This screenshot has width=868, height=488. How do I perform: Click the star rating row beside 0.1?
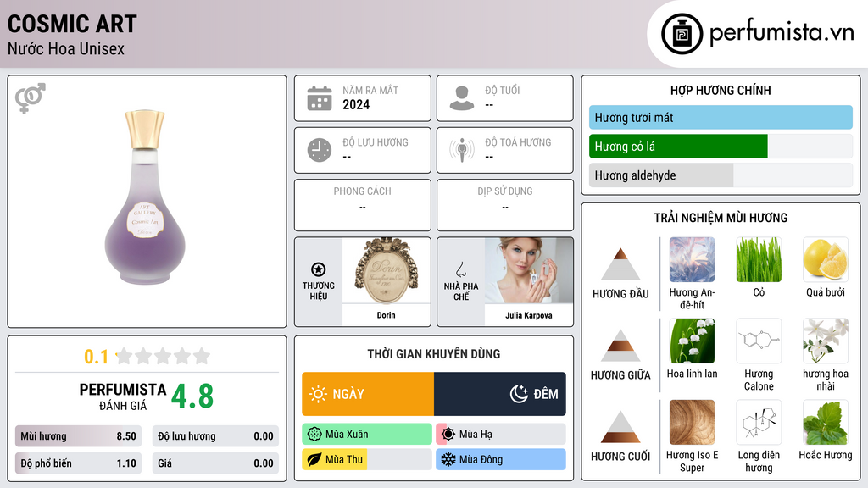(163, 356)
